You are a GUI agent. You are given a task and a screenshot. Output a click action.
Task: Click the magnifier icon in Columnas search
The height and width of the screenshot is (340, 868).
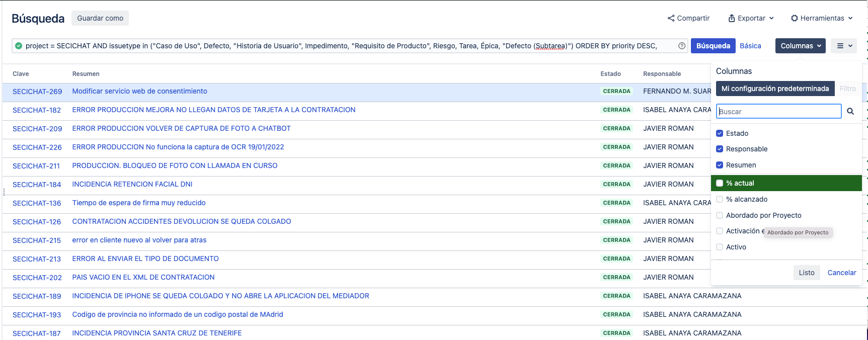pos(850,111)
